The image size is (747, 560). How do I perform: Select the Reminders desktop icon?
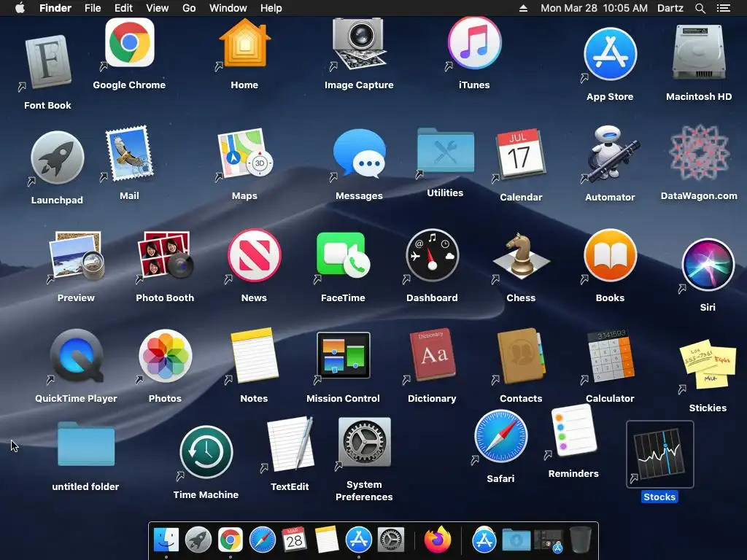[x=573, y=431]
